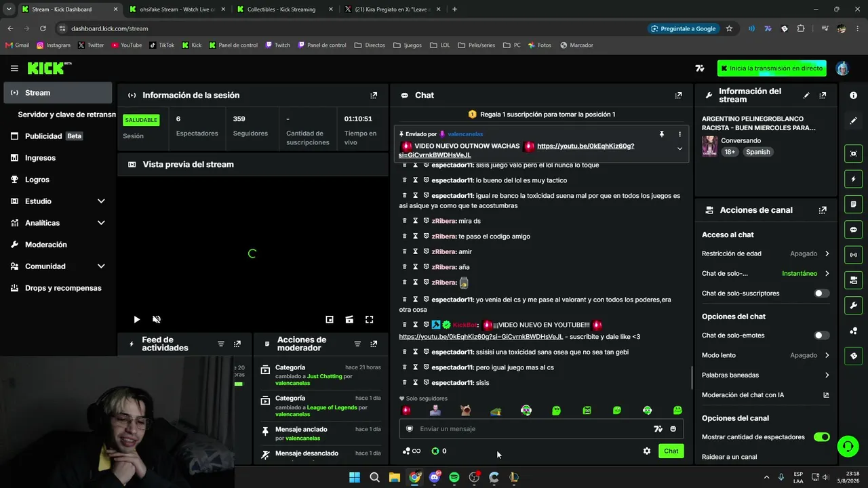868x488 pixels.
Task: Open the three-dot menu on pinned message
Action: click(x=679, y=134)
